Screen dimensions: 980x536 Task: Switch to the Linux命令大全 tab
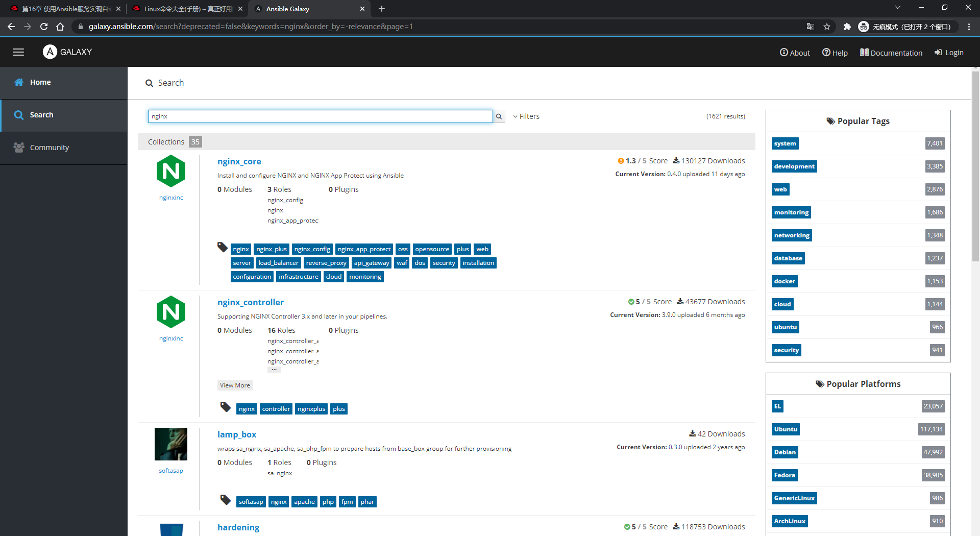[186, 9]
